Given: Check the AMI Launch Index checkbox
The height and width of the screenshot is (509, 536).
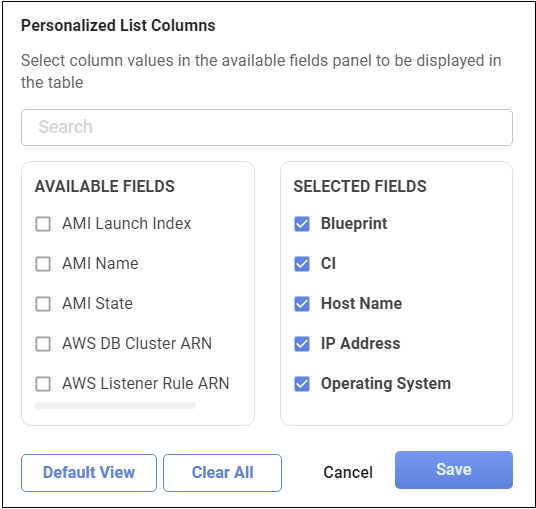Looking at the screenshot, I should [x=43, y=224].
